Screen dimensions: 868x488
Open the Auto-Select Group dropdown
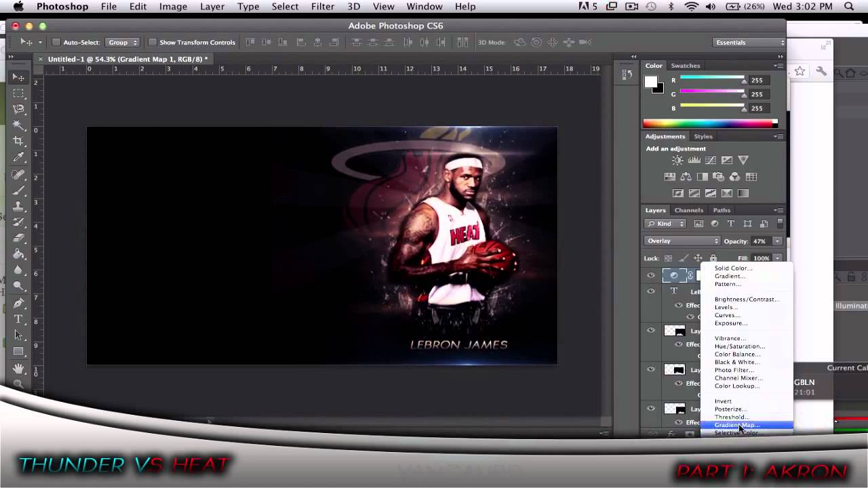tap(122, 42)
